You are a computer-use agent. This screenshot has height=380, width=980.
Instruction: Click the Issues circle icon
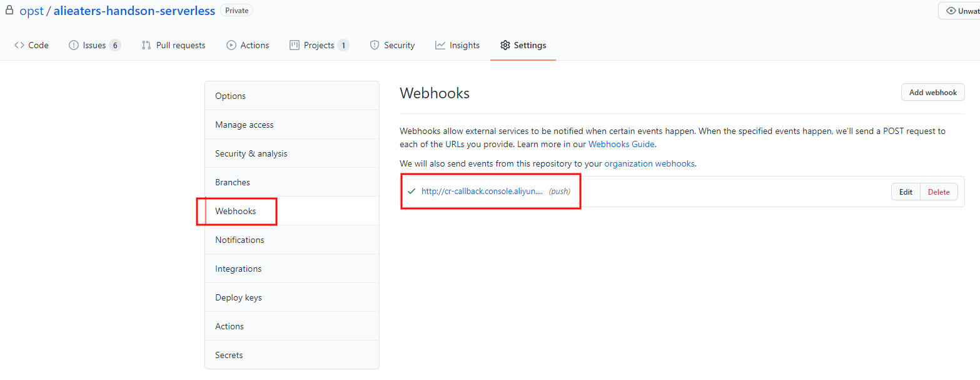point(74,45)
